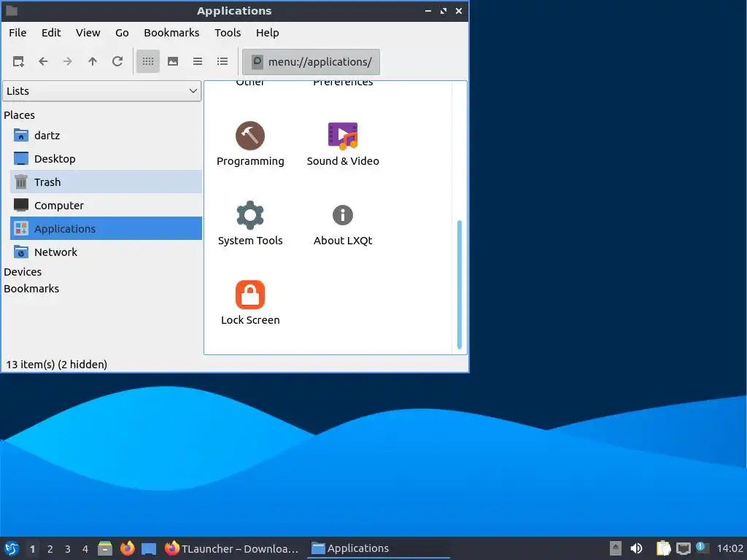Open the Go menu
Image resolution: width=747 pixels, height=560 pixels.
point(122,33)
